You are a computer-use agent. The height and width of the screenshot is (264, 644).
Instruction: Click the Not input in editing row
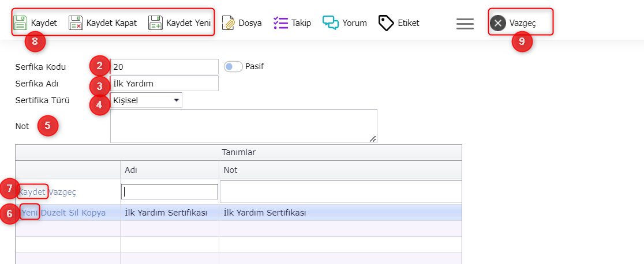341,192
